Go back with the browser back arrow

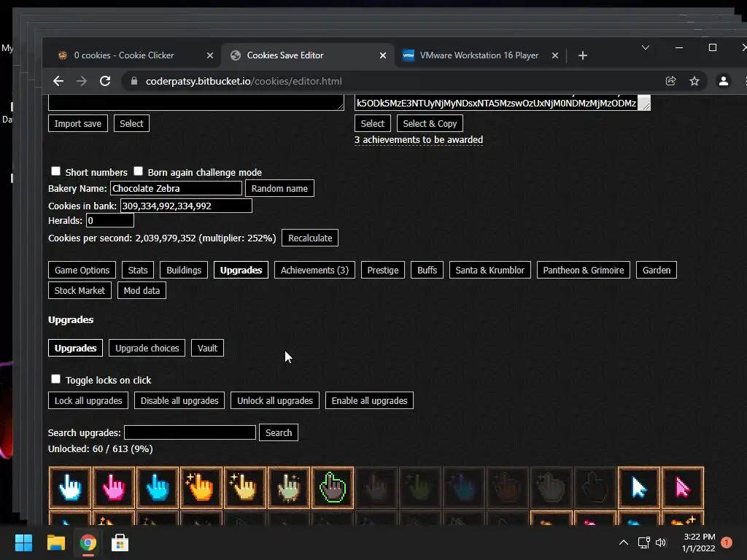point(58,81)
